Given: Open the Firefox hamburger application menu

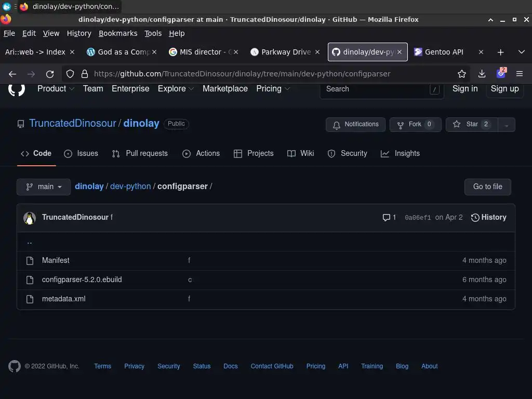Looking at the screenshot, I should 520,74.
